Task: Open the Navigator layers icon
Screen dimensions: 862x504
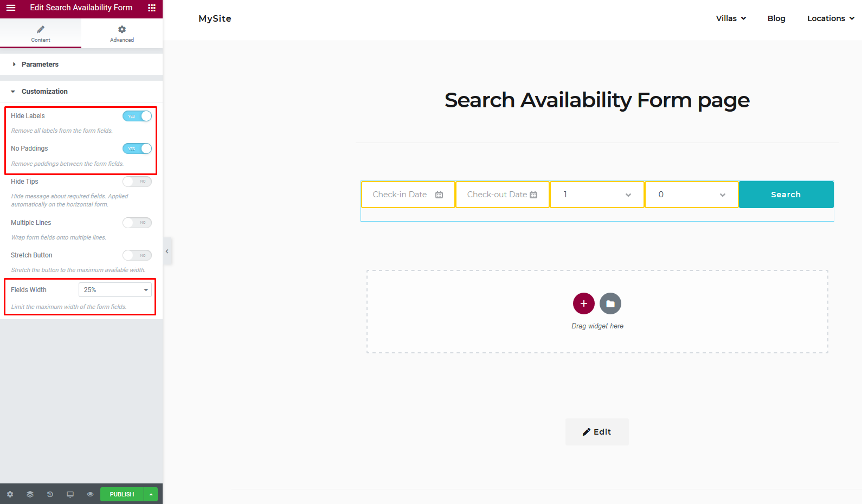Action: click(30, 494)
